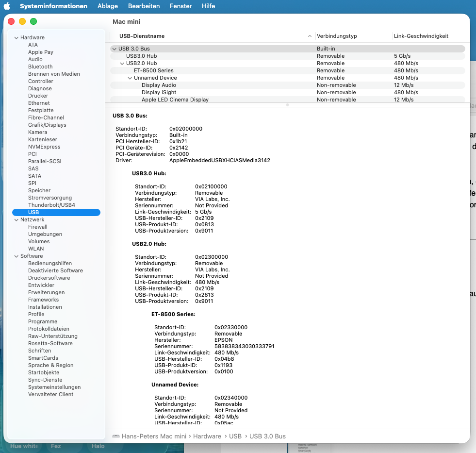Collapse the USB 3.0 Bus tree row
This screenshot has height=453, width=476.
114,49
